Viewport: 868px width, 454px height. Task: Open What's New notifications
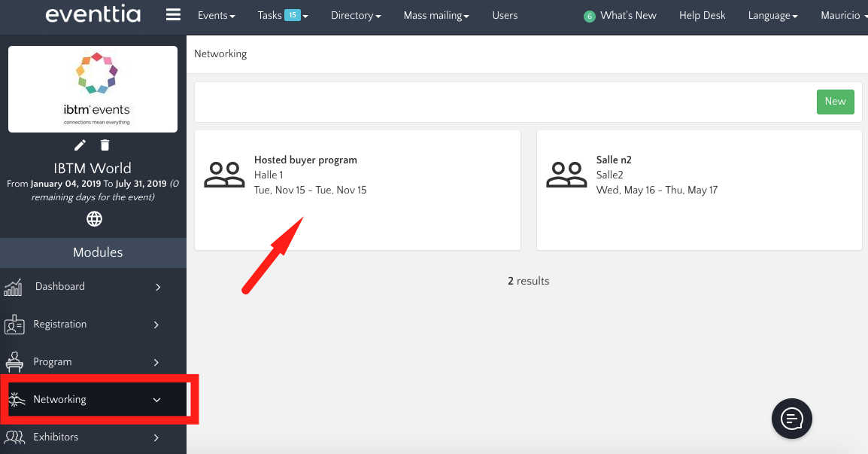[627, 15]
